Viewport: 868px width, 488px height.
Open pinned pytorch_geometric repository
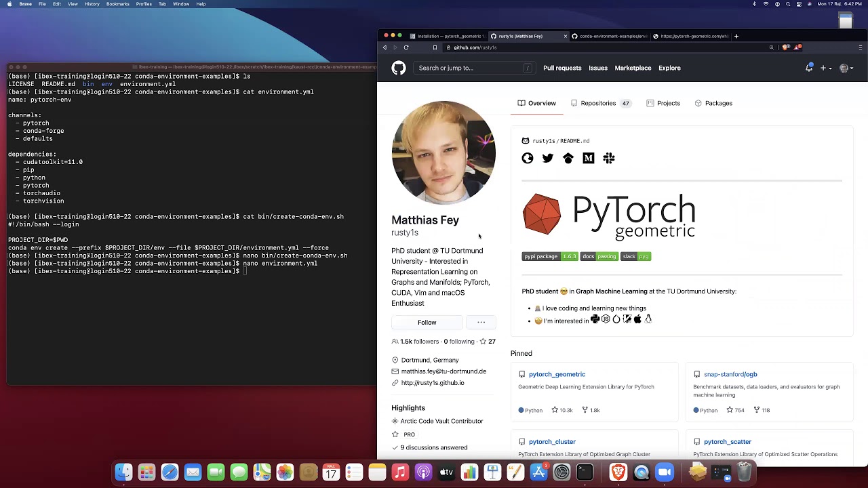tap(557, 374)
